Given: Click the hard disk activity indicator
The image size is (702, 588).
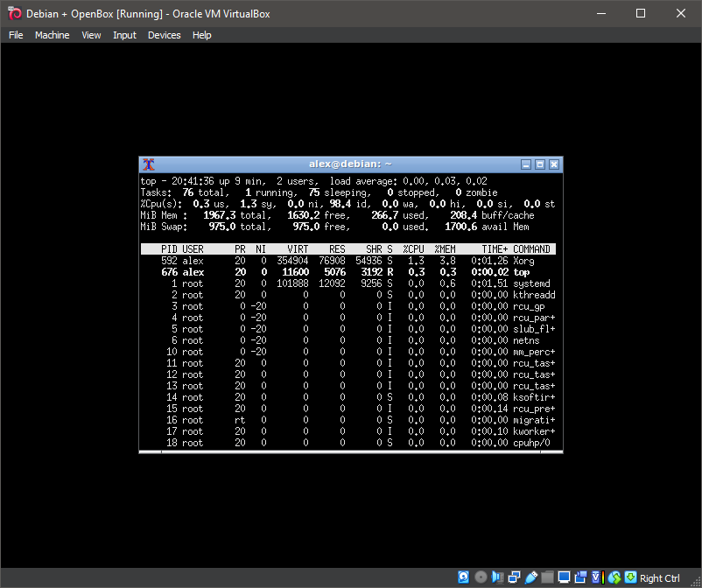Looking at the screenshot, I should click(464, 577).
